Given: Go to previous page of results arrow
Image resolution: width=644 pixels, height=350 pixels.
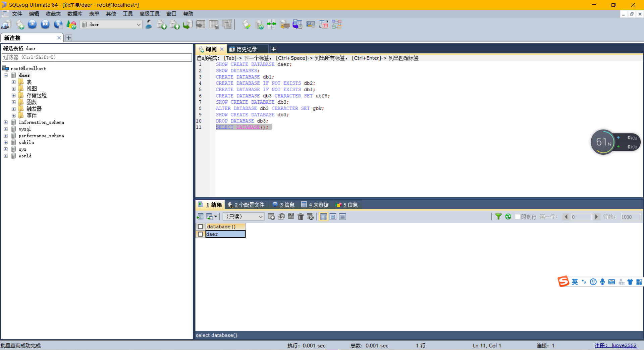Looking at the screenshot, I should (x=566, y=217).
